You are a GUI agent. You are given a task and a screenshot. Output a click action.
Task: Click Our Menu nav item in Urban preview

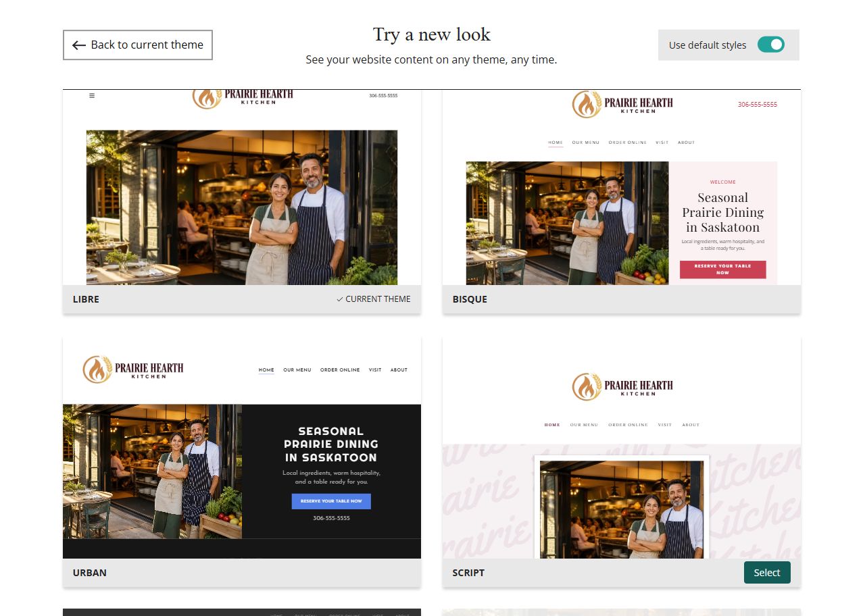[x=297, y=370]
